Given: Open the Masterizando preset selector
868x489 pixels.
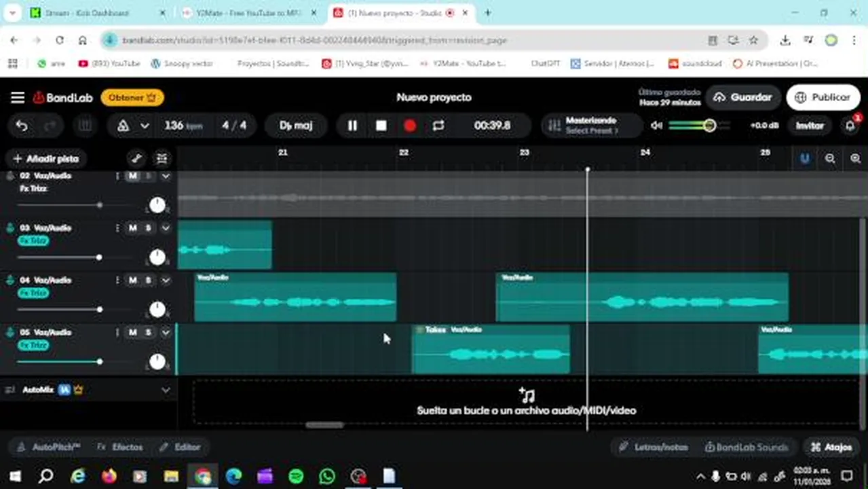Looking at the screenshot, I should pos(591,126).
